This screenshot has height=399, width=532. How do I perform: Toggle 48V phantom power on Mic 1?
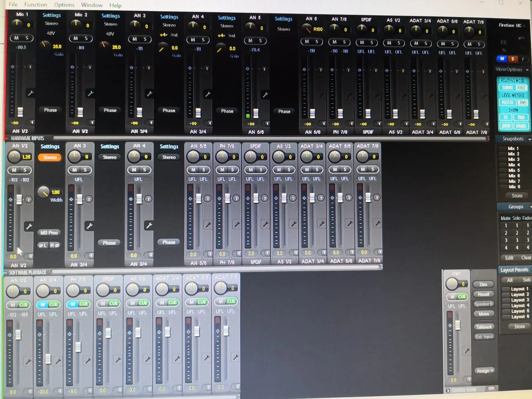(51, 33)
